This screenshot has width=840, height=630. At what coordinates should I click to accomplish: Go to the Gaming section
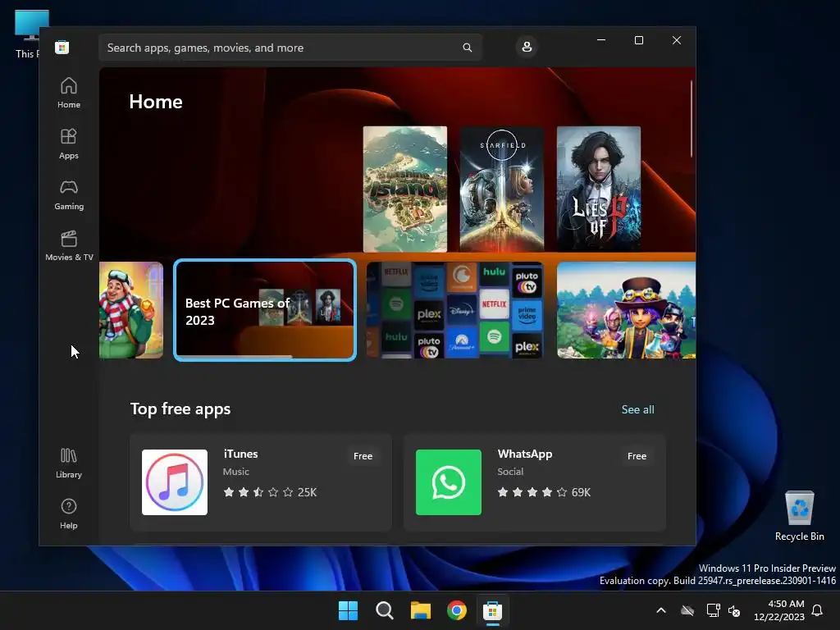[x=69, y=194]
